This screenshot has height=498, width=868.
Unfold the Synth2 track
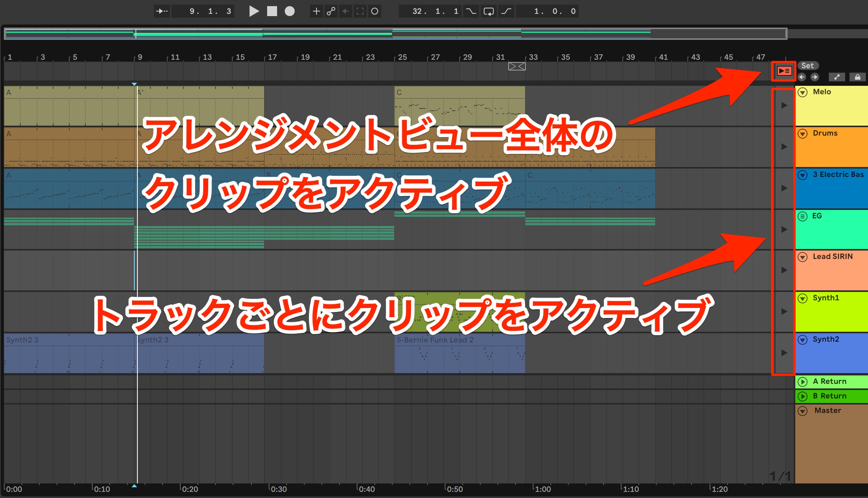803,340
